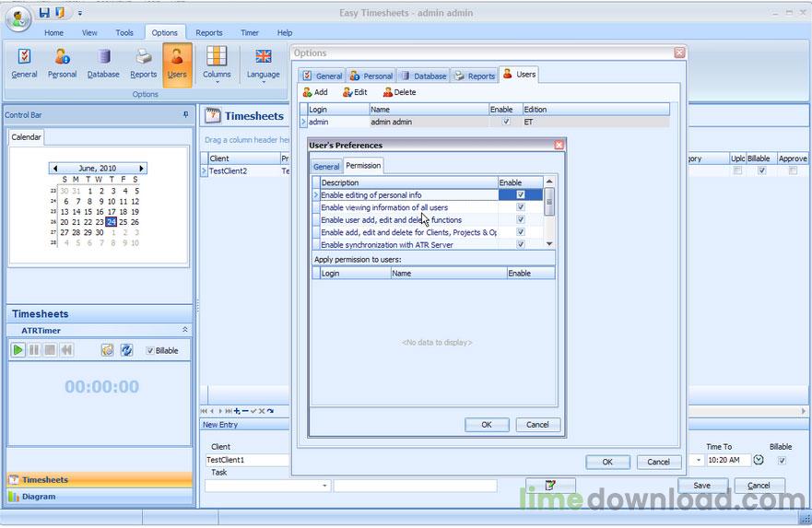Open the Task combo box dropdown
812x528 pixels.
pyautogui.click(x=324, y=486)
